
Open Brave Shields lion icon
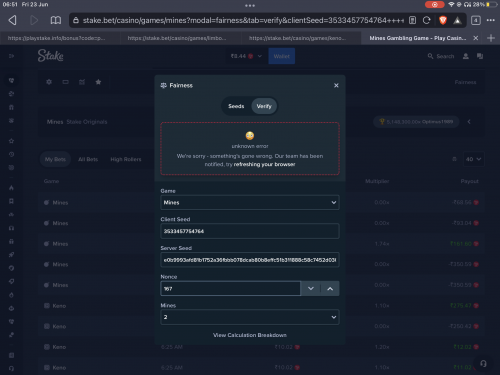click(x=443, y=20)
